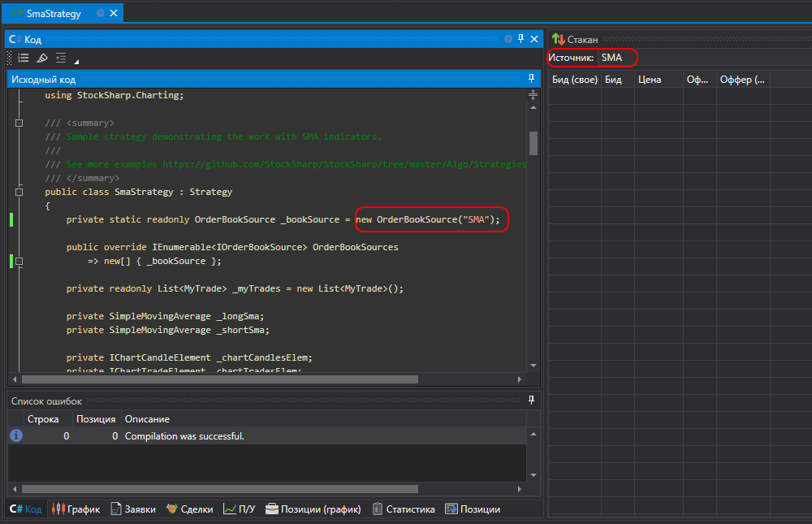
Task: Click the Цена column header
Action: (659, 80)
